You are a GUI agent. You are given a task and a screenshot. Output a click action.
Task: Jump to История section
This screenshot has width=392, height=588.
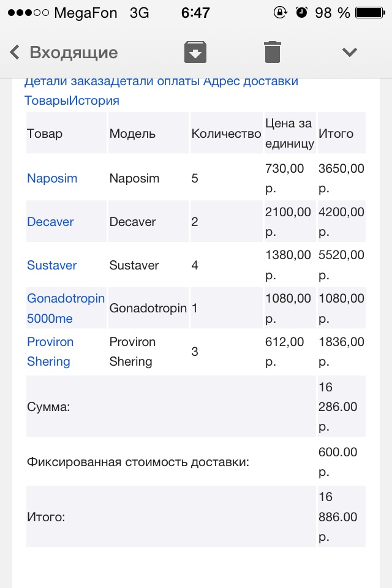(94, 100)
